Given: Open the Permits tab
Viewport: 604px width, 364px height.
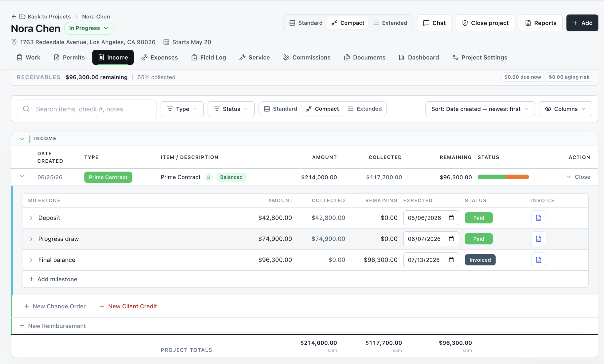Looking at the screenshot, I should coord(69,57).
